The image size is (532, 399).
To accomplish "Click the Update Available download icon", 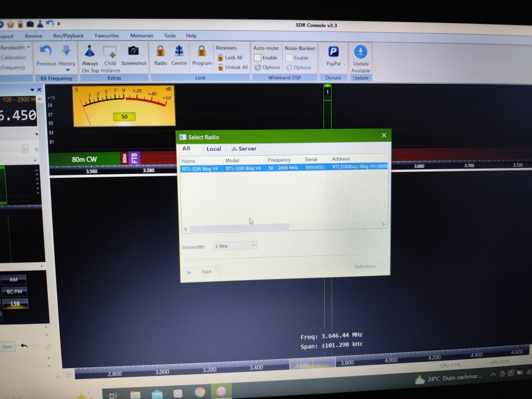I will click(360, 52).
